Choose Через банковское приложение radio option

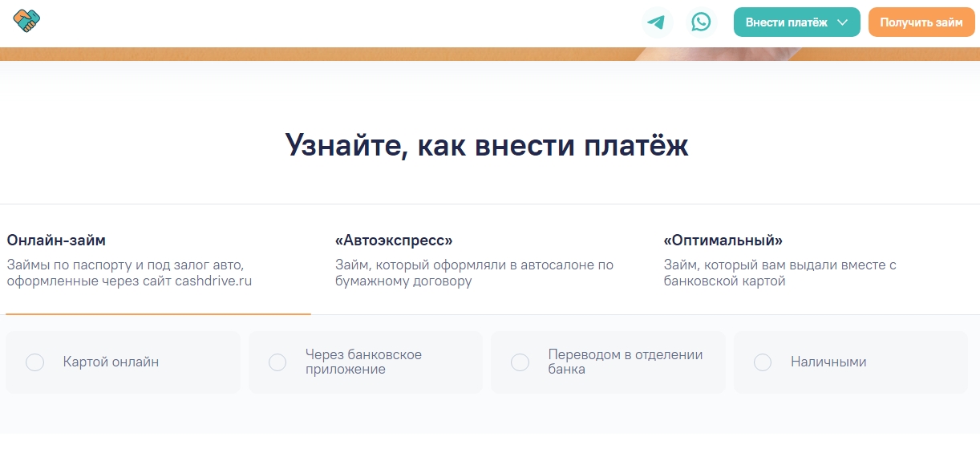point(366,362)
